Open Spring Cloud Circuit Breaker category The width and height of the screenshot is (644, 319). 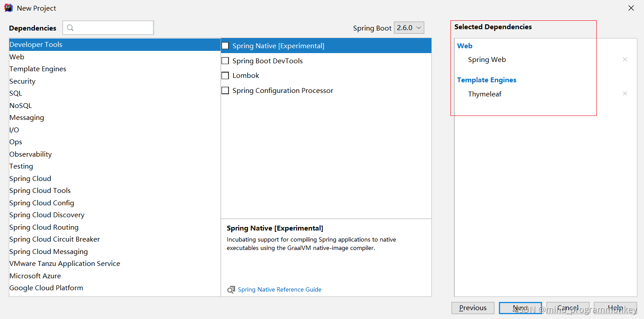pos(115,239)
